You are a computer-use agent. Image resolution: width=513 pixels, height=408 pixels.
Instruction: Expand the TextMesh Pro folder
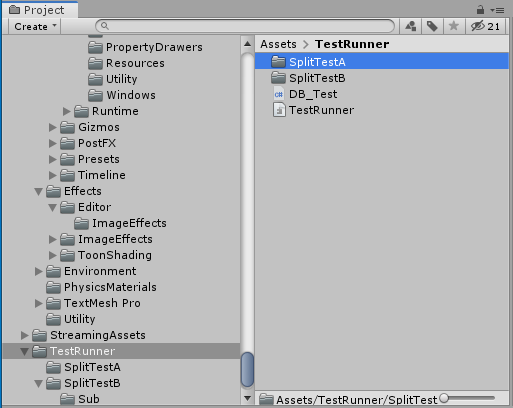(x=39, y=303)
